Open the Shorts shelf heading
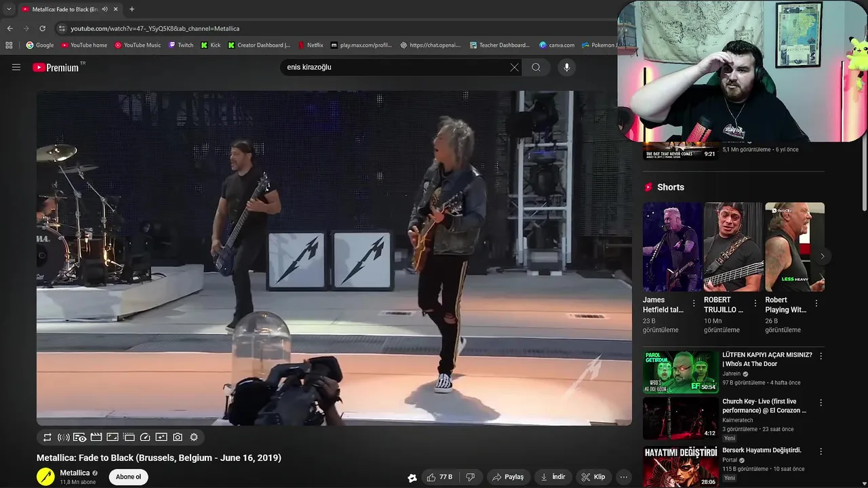868x488 pixels. coord(665,187)
